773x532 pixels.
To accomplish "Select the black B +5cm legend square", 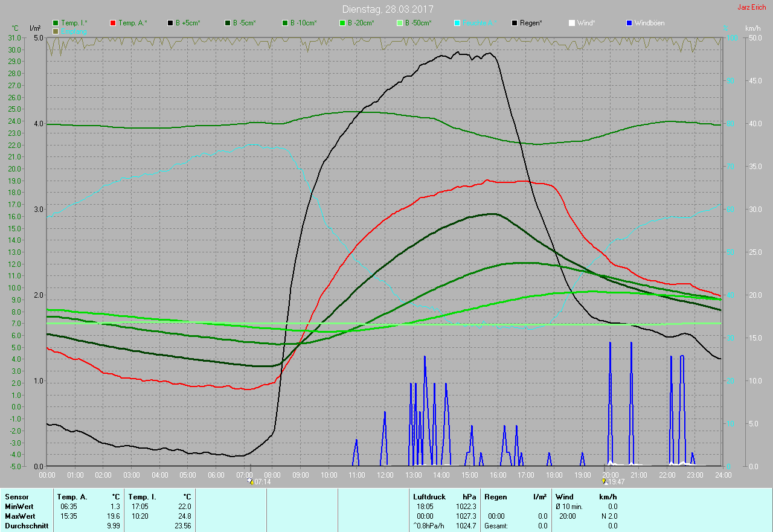I will [x=170, y=23].
